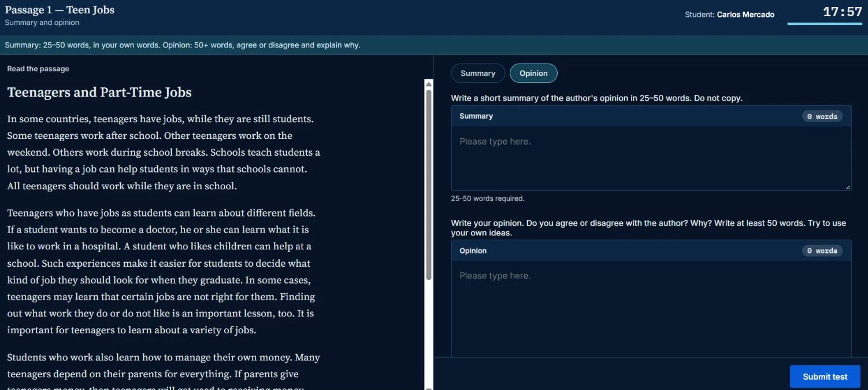
Task: Click the '25–50 words required.' hint
Action: click(x=488, y=198)
